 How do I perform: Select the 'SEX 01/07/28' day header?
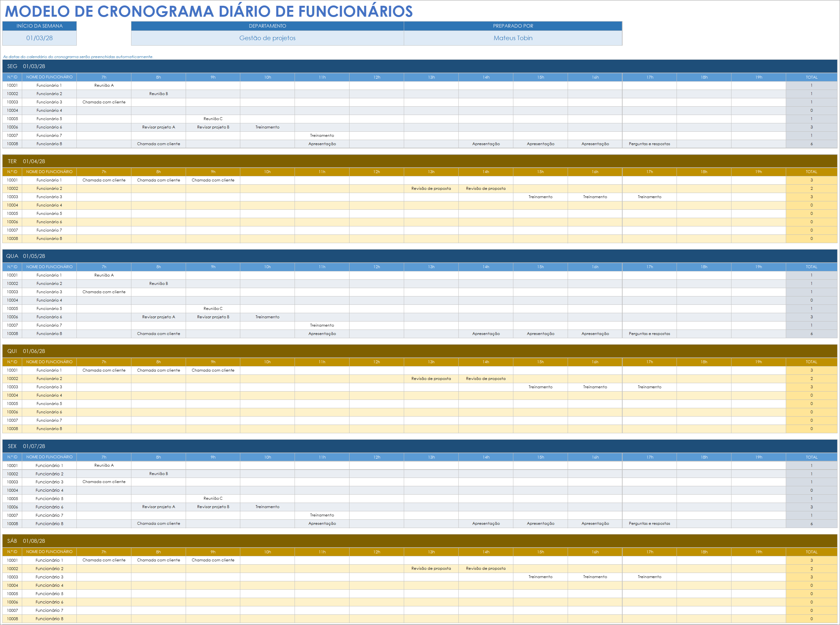coord(420,446)
